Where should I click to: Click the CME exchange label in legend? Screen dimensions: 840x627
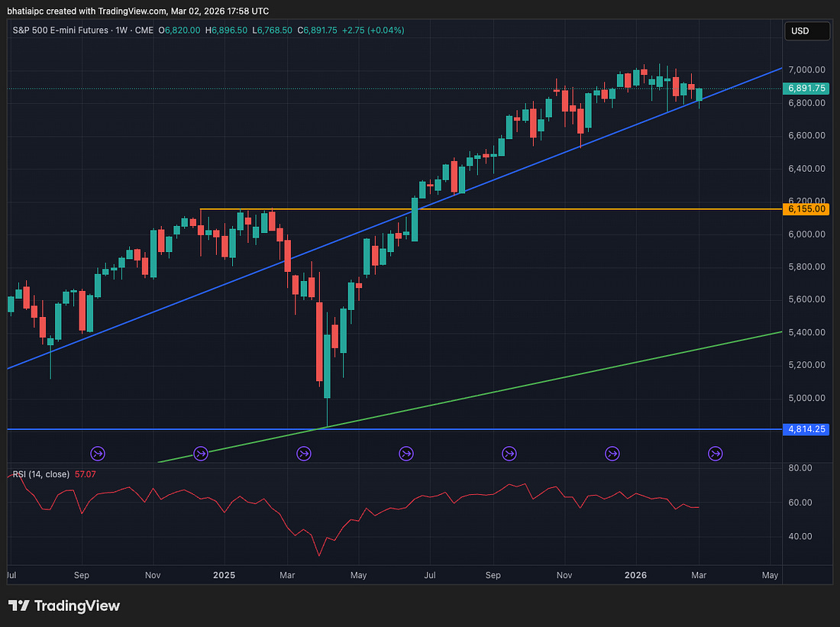point(144,31)
